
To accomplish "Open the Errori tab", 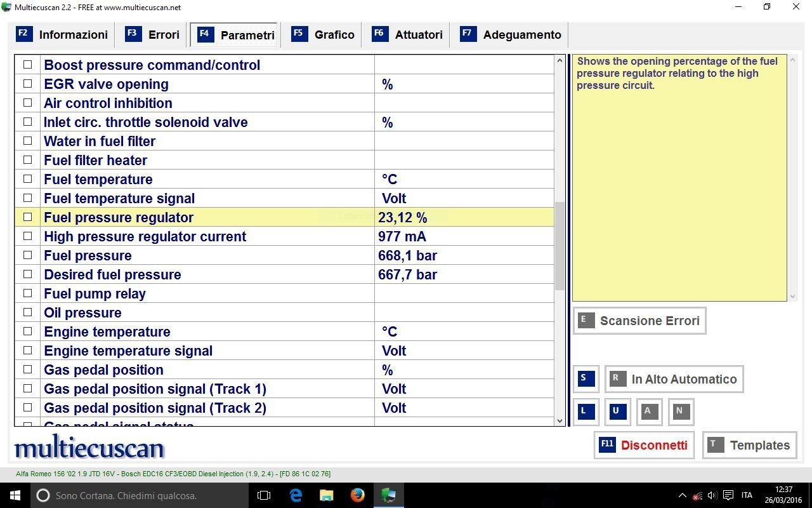I will click(x=153, y=35).
